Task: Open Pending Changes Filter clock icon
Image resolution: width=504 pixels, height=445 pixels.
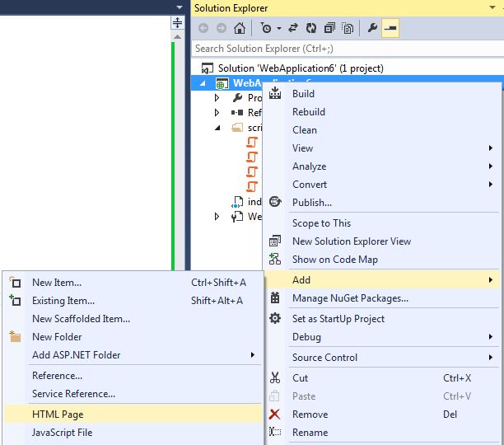Action: tap(265, 28)
